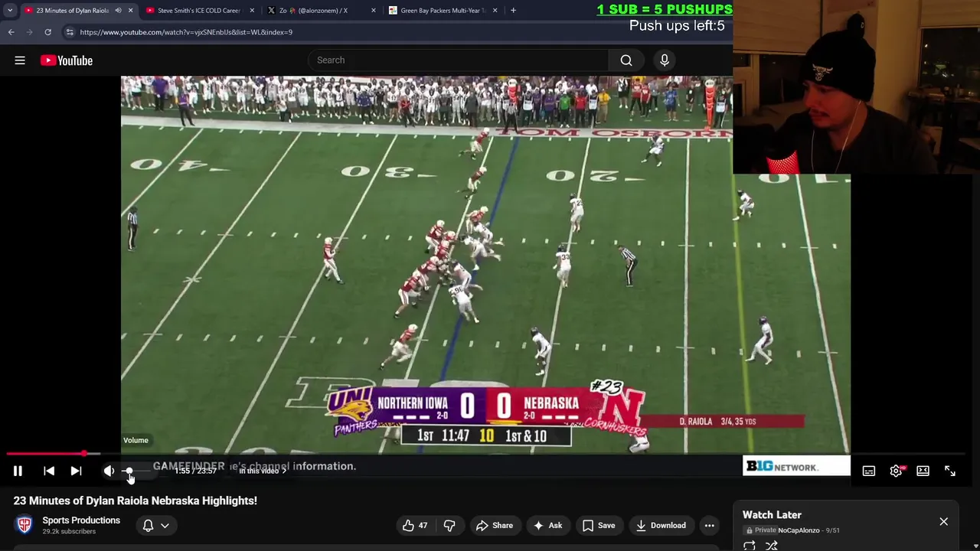Switch to Steve Smith's ICE COLD tab
The image size is (980, 551).
pyautogui.click(x=198, y=11)
